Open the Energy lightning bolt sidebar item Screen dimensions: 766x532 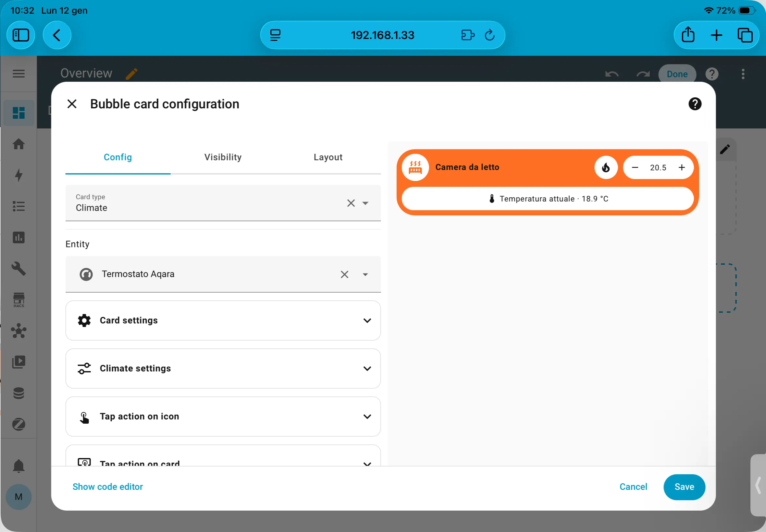[19, 175]
